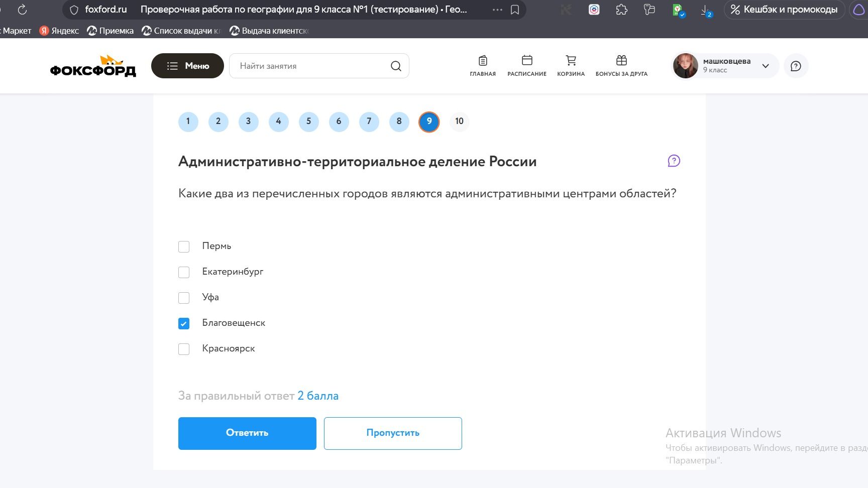Click the Фоксфорд logo
The height and width of the screenshot is (488, 868).
coord(93,66)
